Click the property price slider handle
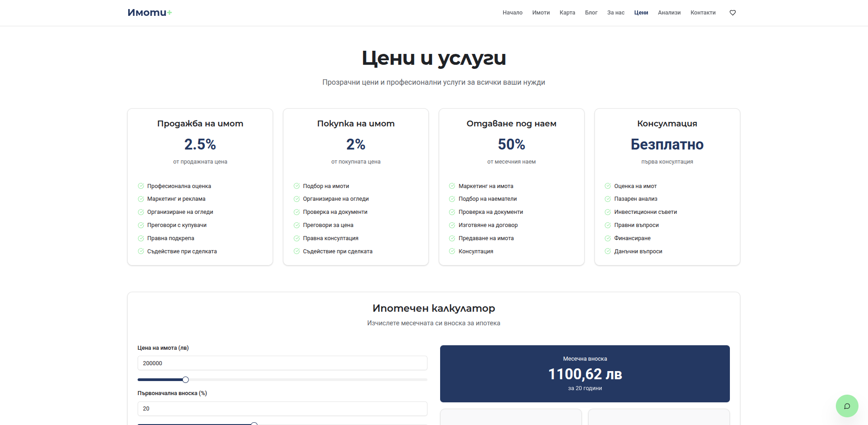This screenshot has width=868, height=425. (185, 380)
